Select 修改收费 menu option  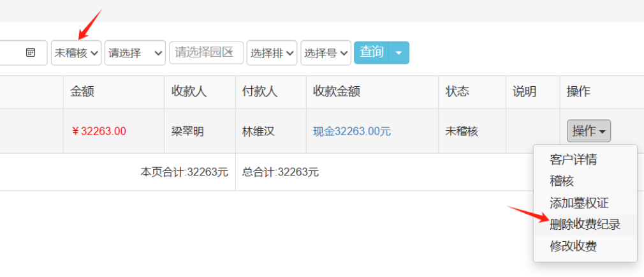pos(573,246)
